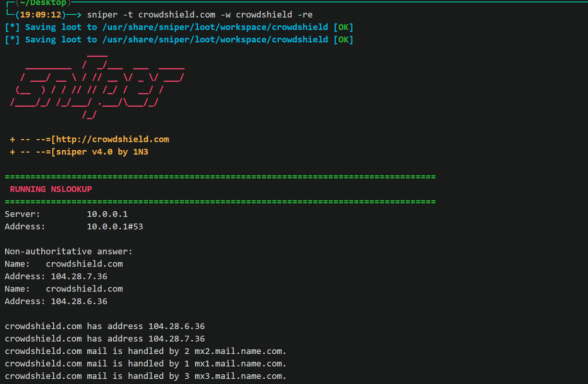The image size is (588, 384).
Task: Click the ~/Desktop path in the prompt
Action: (44, 3)
